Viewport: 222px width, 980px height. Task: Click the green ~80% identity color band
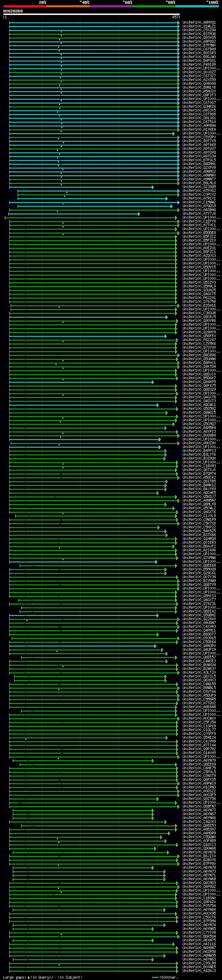pos(154,6)
